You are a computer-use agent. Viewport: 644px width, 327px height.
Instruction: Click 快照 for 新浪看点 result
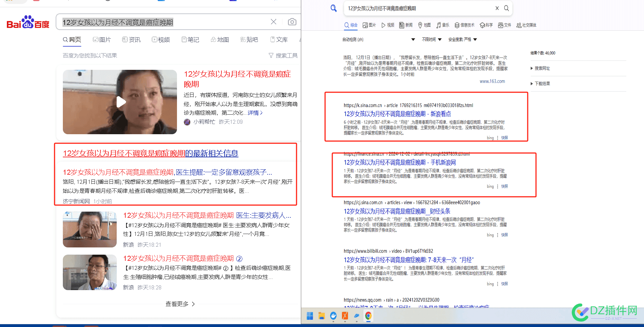tap(505, 138)
